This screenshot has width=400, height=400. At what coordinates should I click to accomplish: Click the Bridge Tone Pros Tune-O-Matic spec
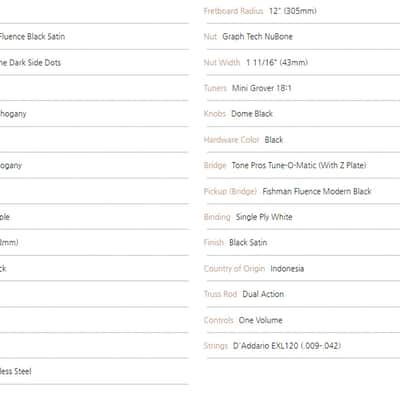(x=285, y=165)
